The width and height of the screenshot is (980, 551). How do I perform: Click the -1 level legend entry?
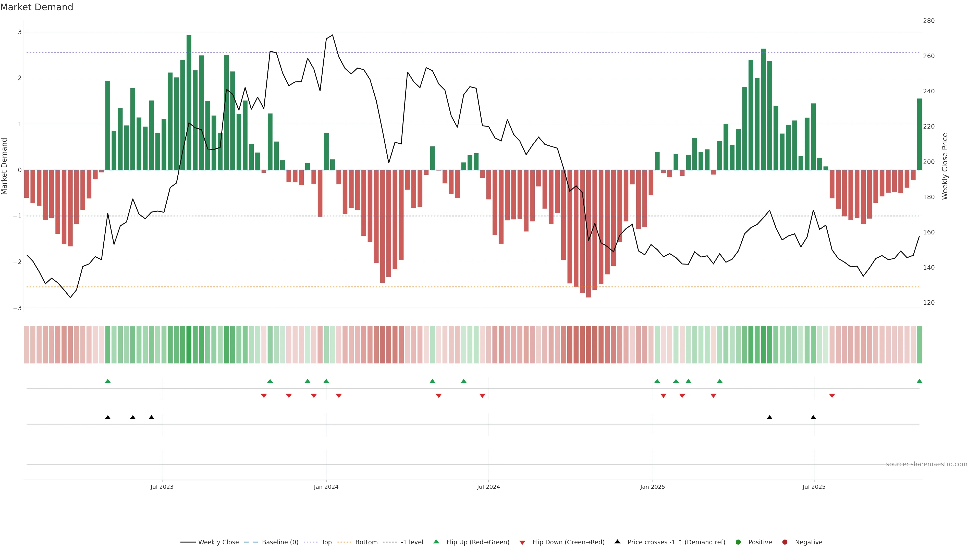tap(412, 542)
